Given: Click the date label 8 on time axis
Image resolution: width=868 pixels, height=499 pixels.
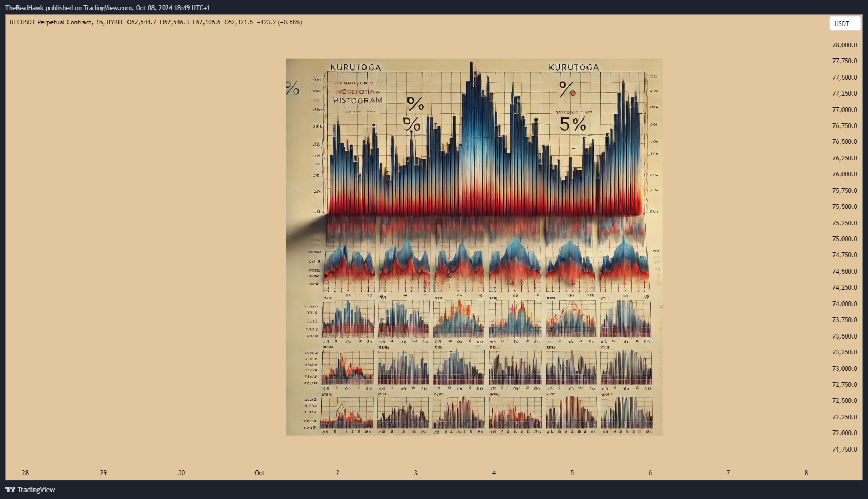Looking at the screenshot, I should (x=806, y=473).
